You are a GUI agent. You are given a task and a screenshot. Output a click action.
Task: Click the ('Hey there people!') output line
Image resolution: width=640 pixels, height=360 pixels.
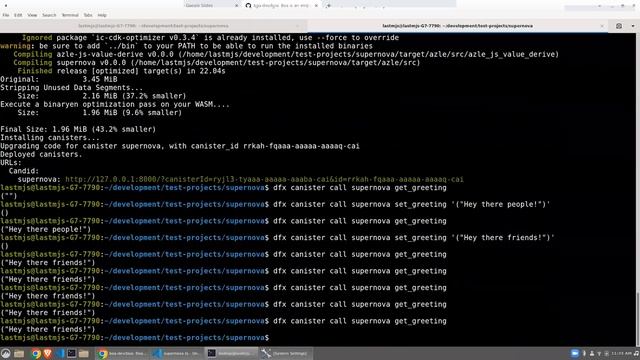click(x=45, y=229)
